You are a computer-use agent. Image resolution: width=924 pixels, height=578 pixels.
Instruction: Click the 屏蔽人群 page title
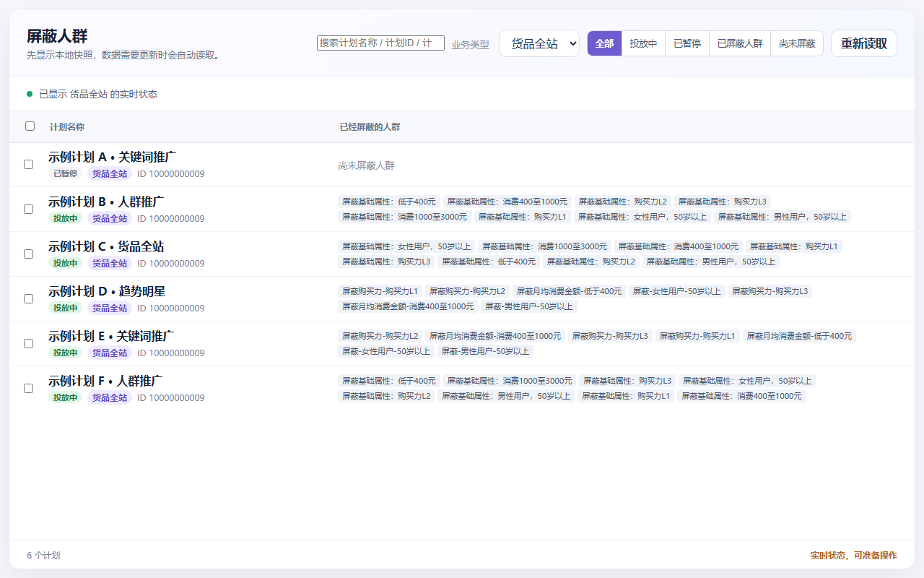coord(57,36)
